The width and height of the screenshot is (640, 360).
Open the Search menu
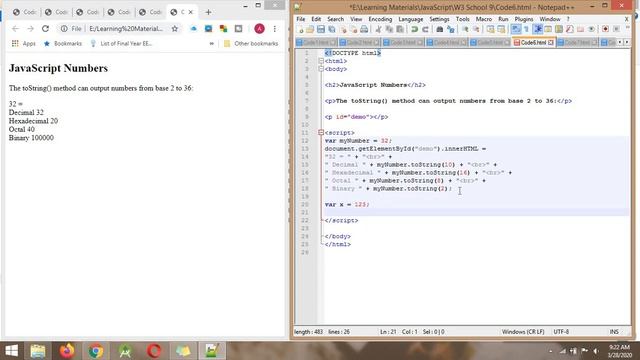335,19
